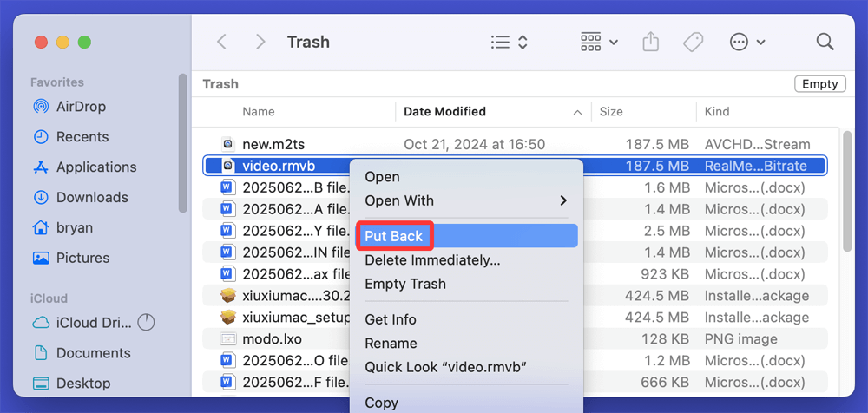Click the Pictures sidebar icon

[41, 258]
